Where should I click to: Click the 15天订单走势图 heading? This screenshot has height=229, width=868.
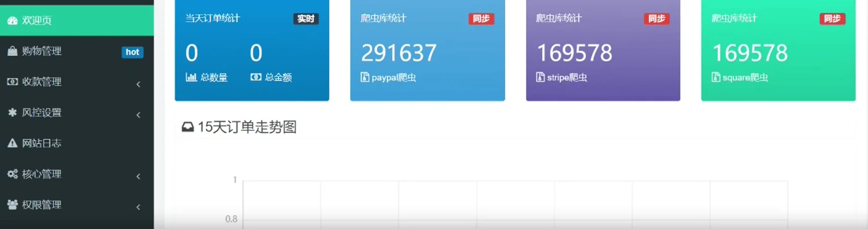247,127
